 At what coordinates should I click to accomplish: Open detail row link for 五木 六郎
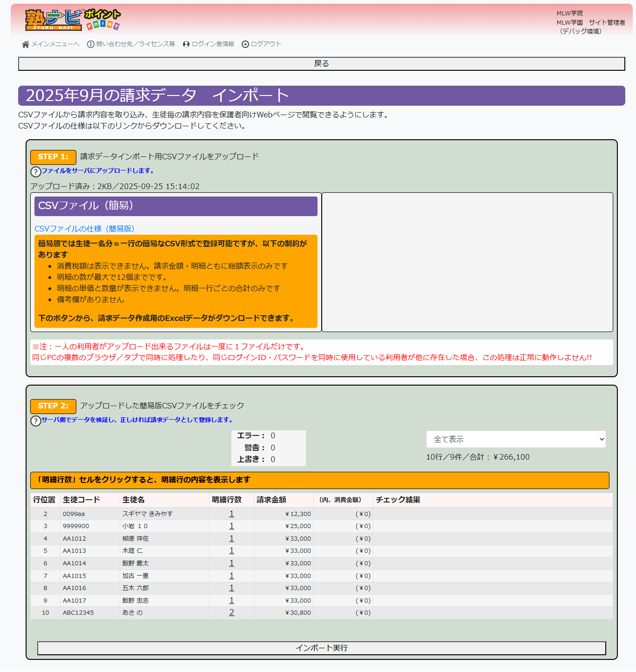pos(231,587)
